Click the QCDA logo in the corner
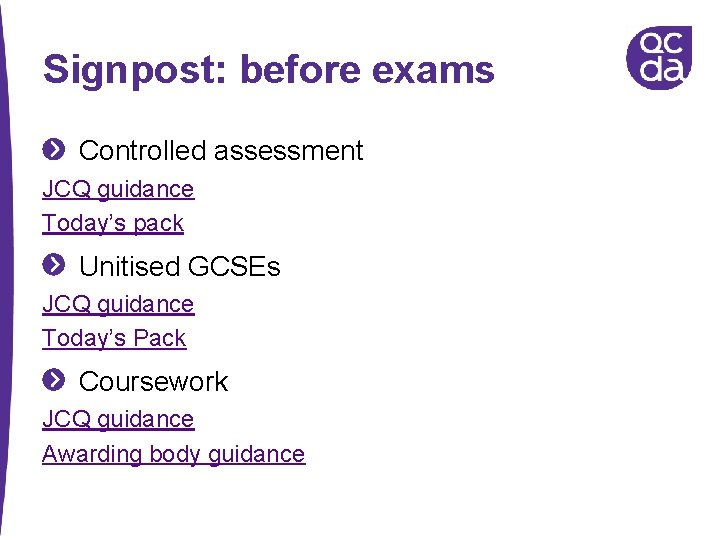The height and width of the screenshot is (540, 720). [x=659, y=57]
